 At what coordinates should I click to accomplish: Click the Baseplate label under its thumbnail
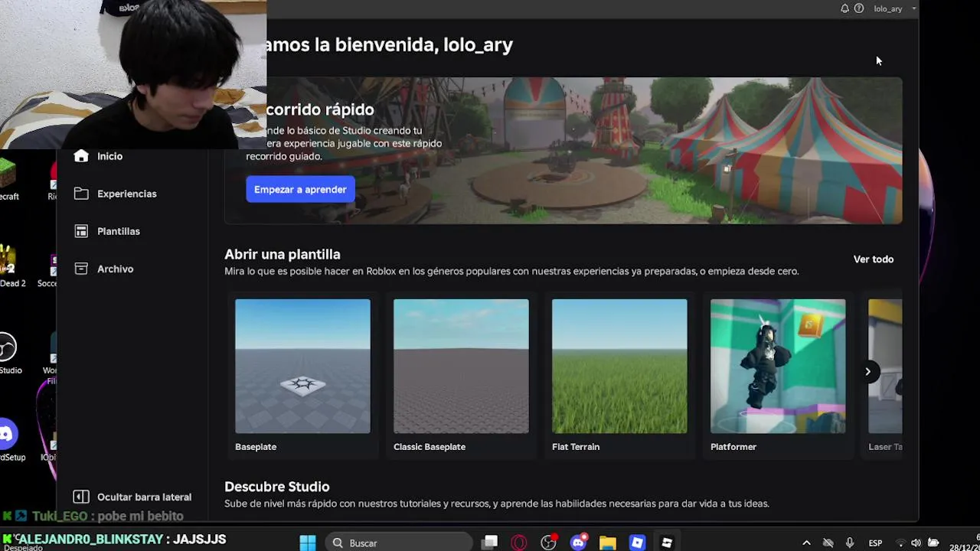[256, 446]
